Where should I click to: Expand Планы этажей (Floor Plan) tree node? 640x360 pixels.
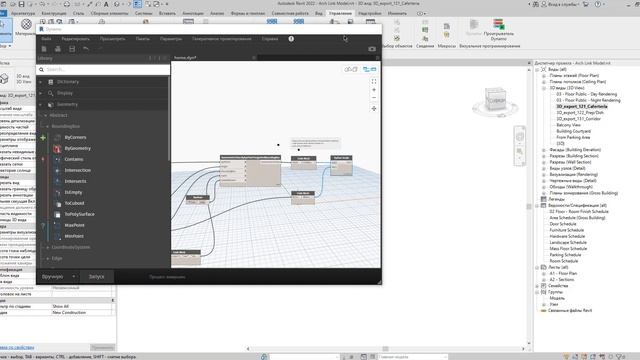(x=544, y=76)
